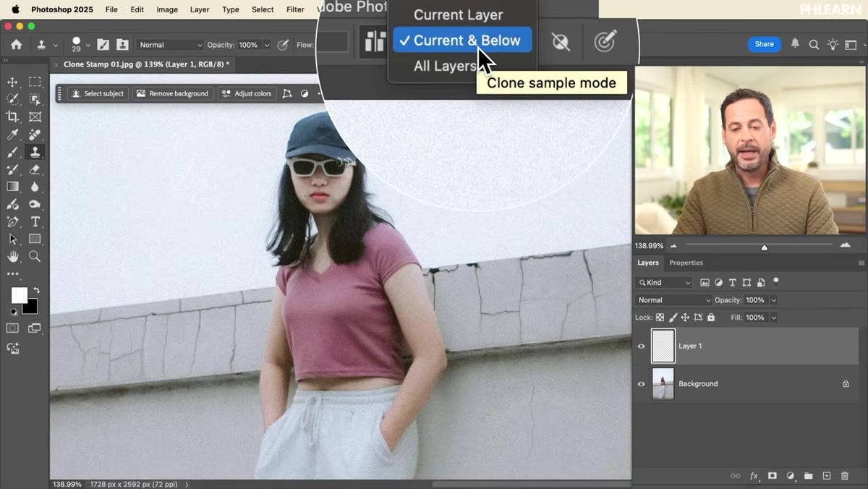Select the Clone Stamp tool in tools panel
This screenshot has width=868, height=489.
(x=35, y=152)
